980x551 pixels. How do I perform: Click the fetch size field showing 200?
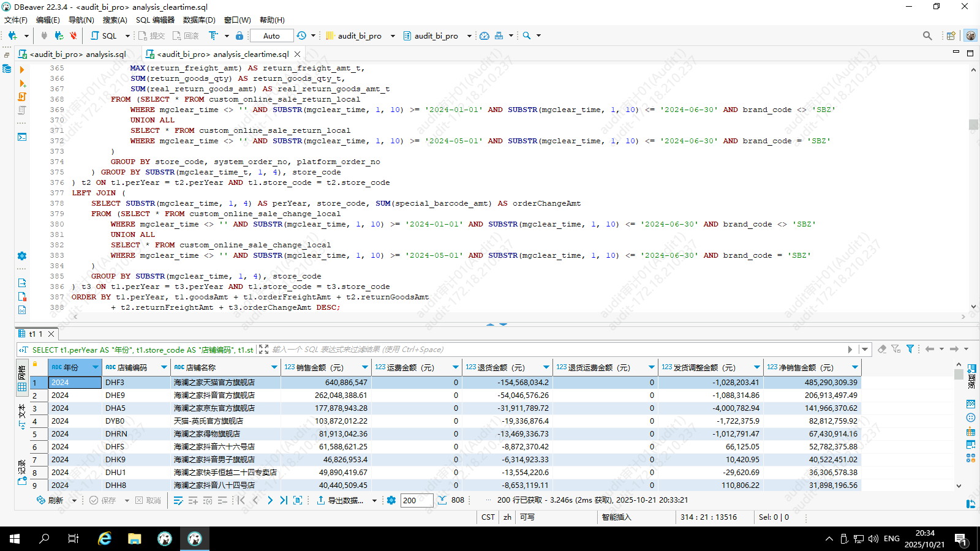click(417, 500)
